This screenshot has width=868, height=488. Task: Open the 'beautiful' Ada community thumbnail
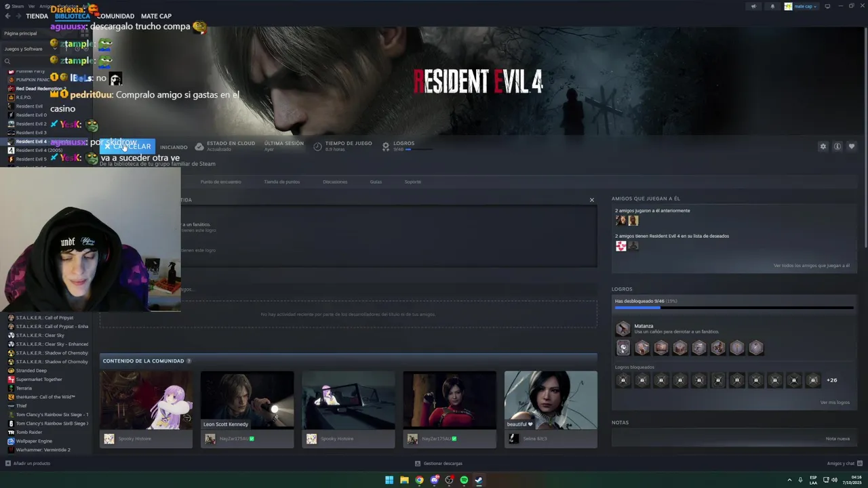point(551,400)
